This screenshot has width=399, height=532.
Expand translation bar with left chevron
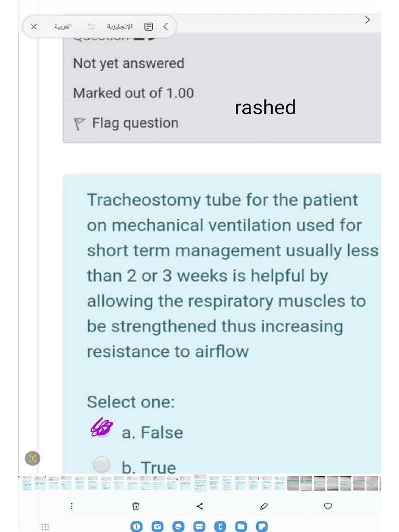[x=166, y=26]
